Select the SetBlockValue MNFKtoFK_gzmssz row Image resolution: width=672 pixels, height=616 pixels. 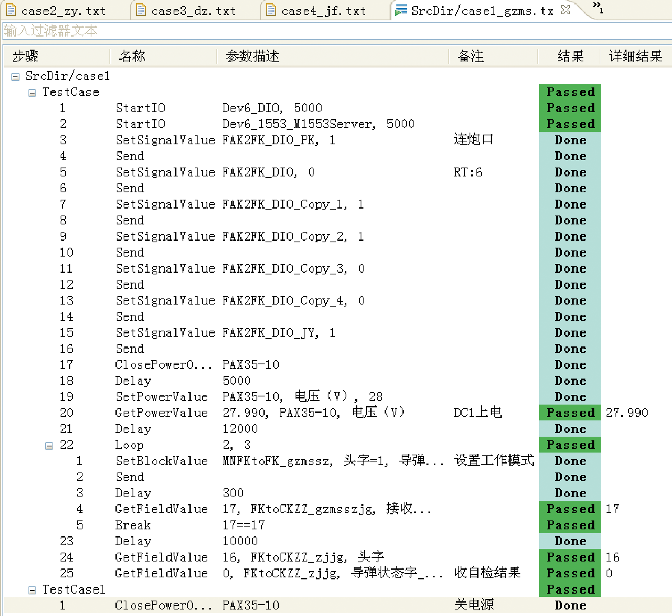point(337,461)
